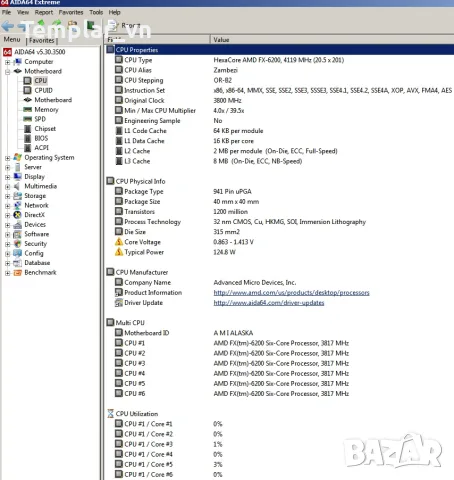Click the Devices icon in tree
The image size is (454, 480).
tap(17, 225)
